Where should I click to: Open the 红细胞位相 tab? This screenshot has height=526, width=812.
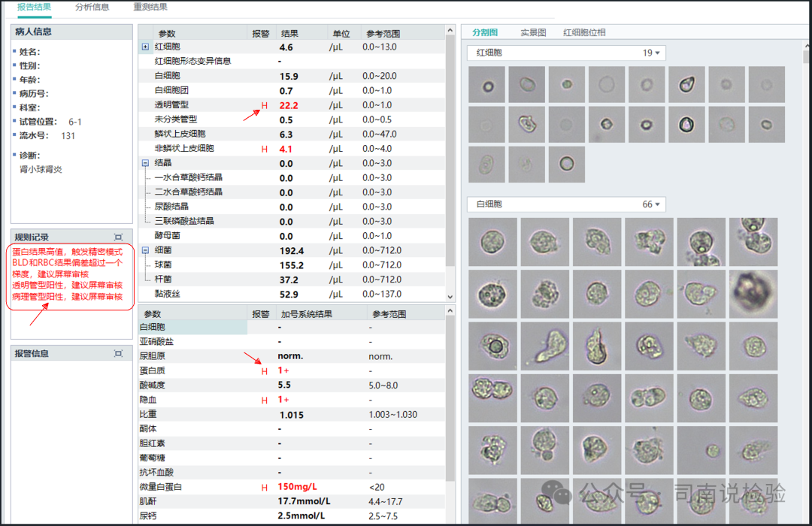pos(584,32)
